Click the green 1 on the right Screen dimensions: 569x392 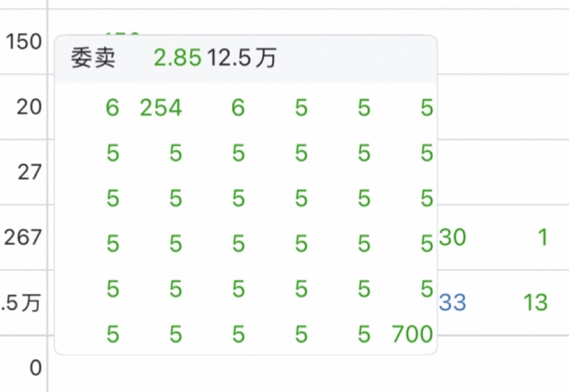[x=542, y=237]
